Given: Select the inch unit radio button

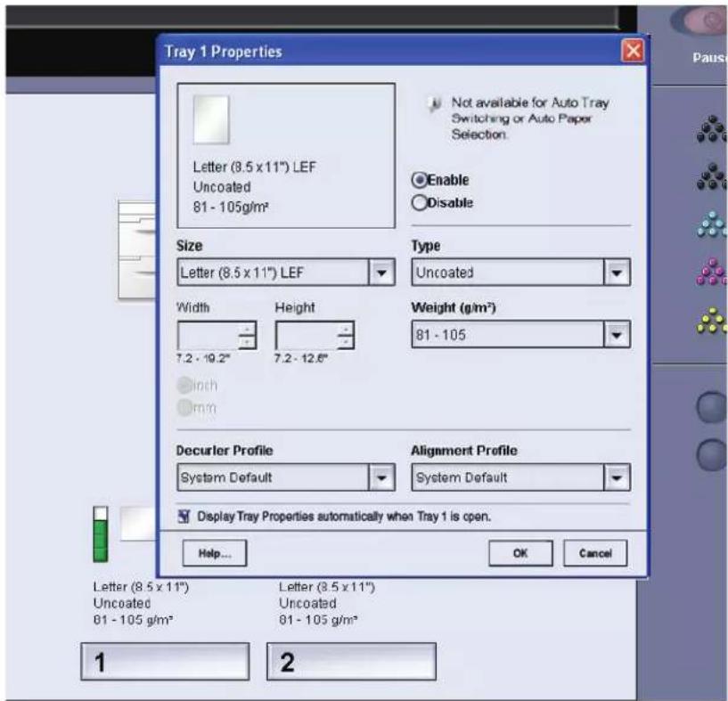Looking at the screenshot, I should coord(184,385).
